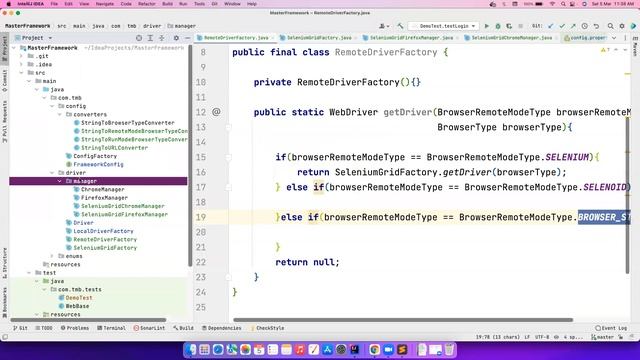Viewport: 640px width, 360px height.
Task: Show hidden editor tabs chevron
Action: coord(614,38)
